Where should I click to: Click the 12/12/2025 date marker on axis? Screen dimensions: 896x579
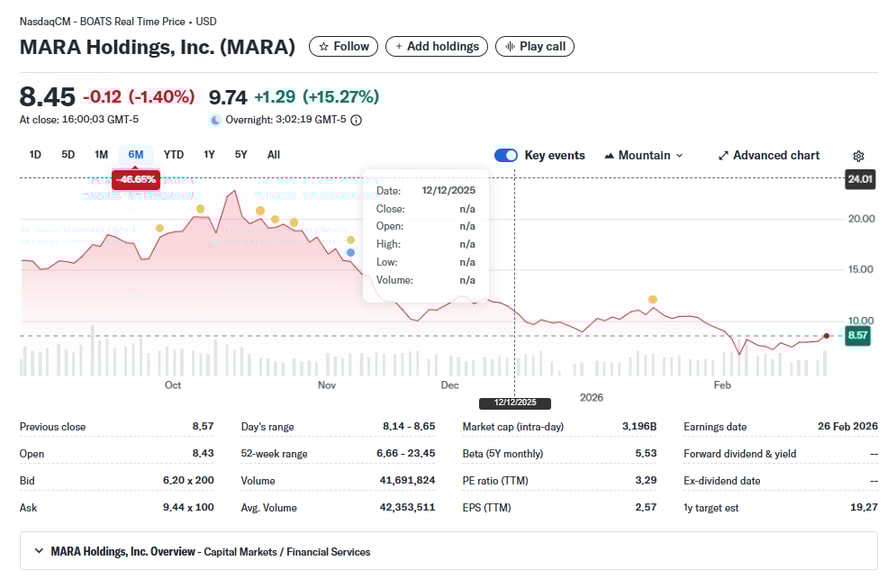(514, 403)
